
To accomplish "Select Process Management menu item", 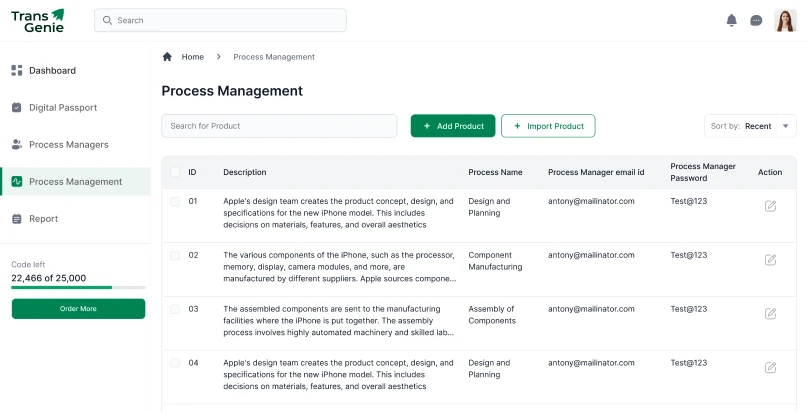I will click(75, 181).
